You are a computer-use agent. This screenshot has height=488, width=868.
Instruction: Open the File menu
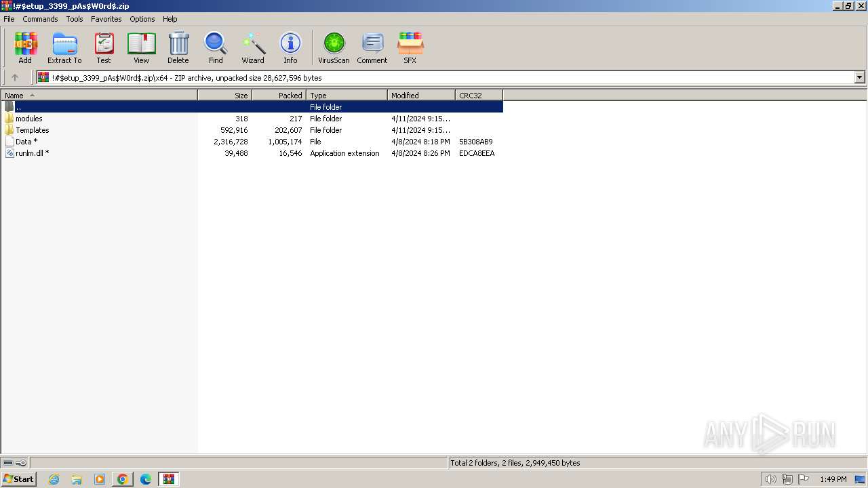point(9,19)
